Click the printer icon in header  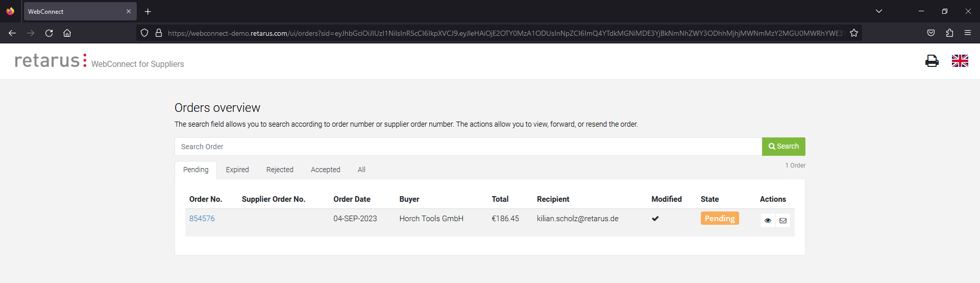point(932,61)
